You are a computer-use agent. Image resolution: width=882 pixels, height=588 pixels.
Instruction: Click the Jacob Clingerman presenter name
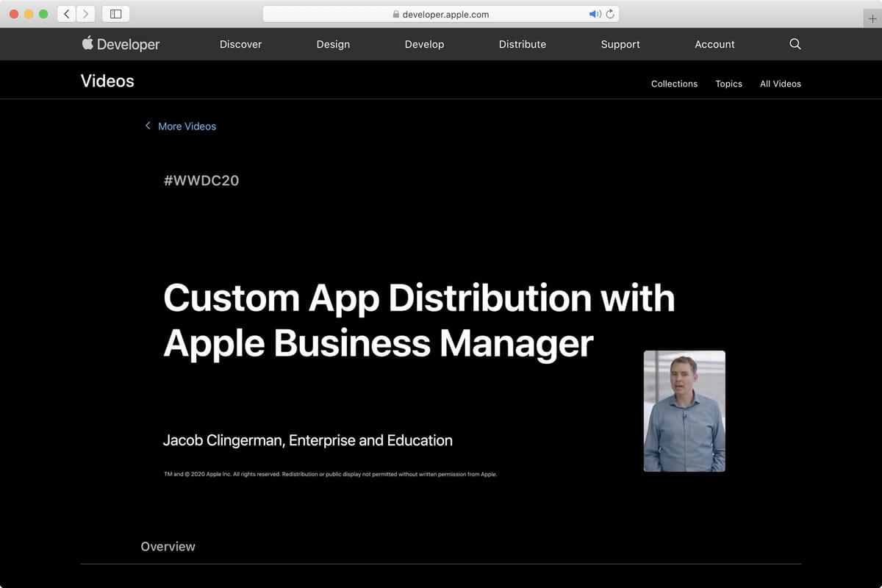[x=308, y=440]
